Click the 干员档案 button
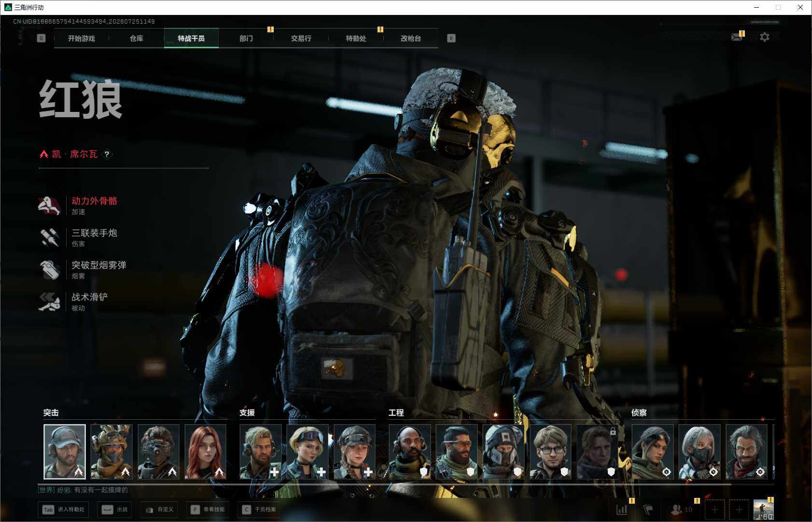The height and width of the screenshot is (522, 812). [x=259, y=509]
